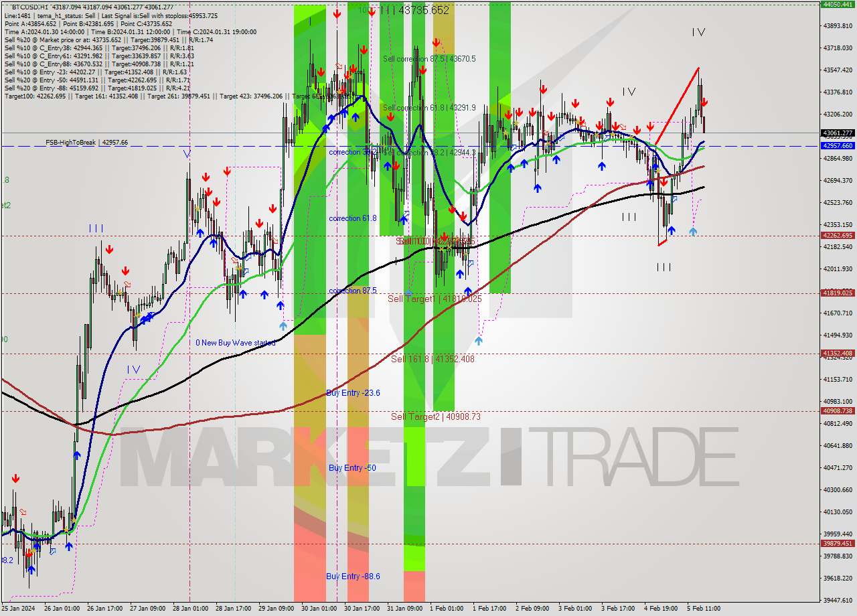Click the '28 Jan 01:00' time axis label
This screenshot has width=857, height=616.
(189, 609)
